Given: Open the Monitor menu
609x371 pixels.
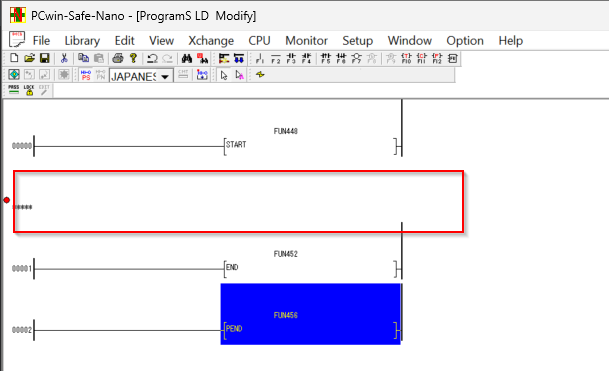Looking at the screenshot, I should tap(306, 40).
